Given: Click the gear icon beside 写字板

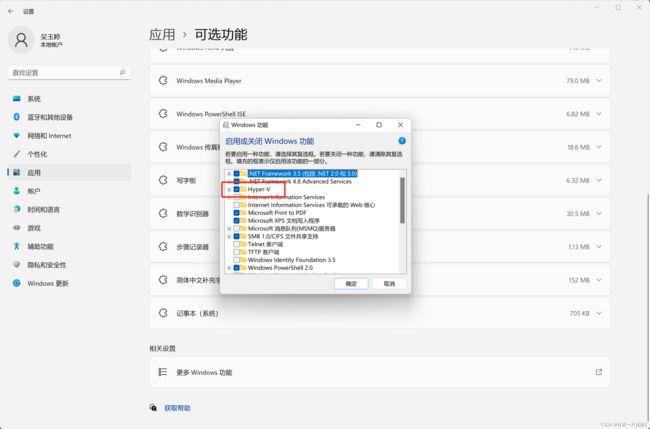Looking at the screenshot, I should [163, 180].
